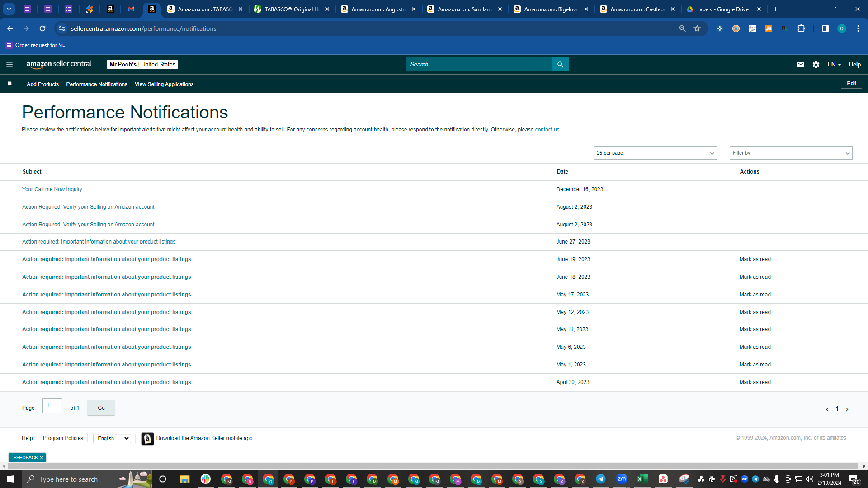Viewport: 868px width, 488px height.
Task: Mark the April 30, 2023 notification as read
Action: 755,382
